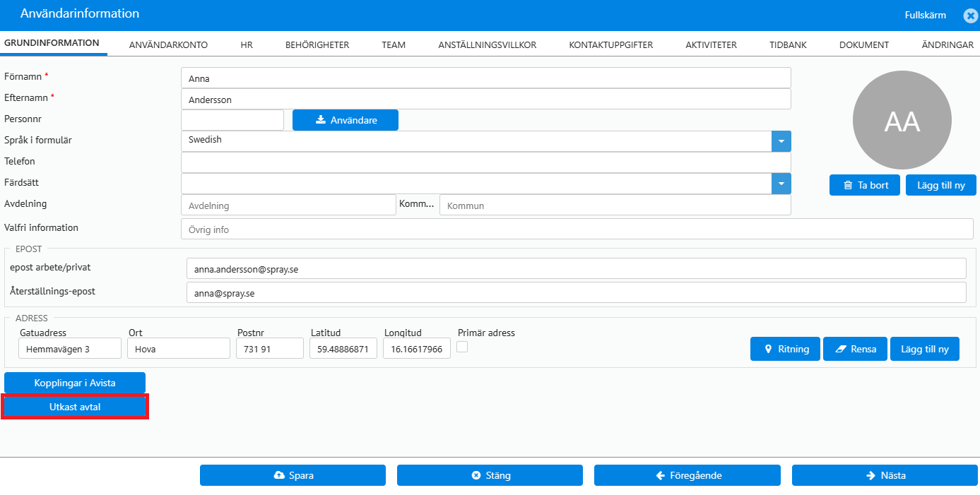Click the Ort field containing Hova
The image size is (980, 495).
(179, 348)
